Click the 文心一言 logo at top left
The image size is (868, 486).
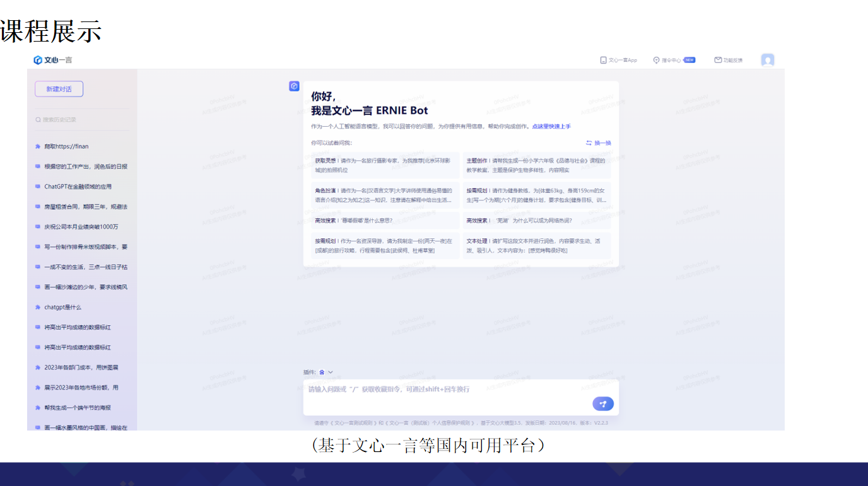[53, 60]
